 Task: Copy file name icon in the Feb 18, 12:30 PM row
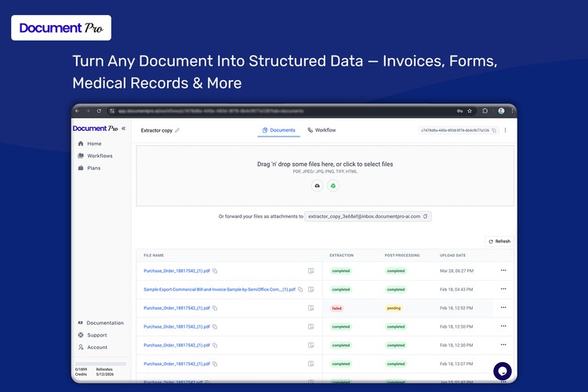[x=215, y=345]
